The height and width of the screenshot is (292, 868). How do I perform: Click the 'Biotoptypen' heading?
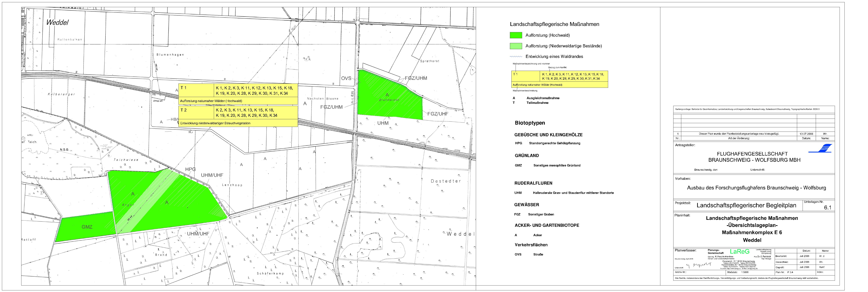pos(530,123)
